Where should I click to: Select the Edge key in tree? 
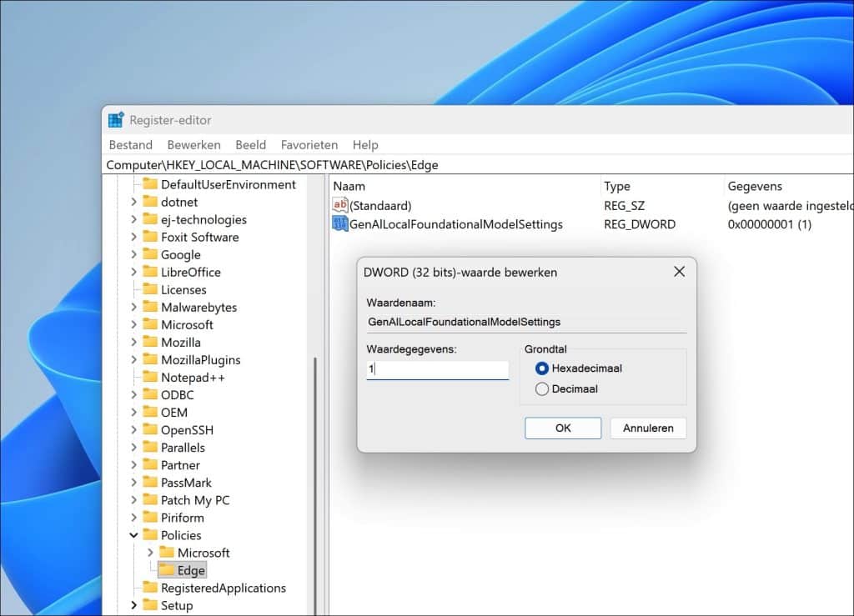point(191,570)
